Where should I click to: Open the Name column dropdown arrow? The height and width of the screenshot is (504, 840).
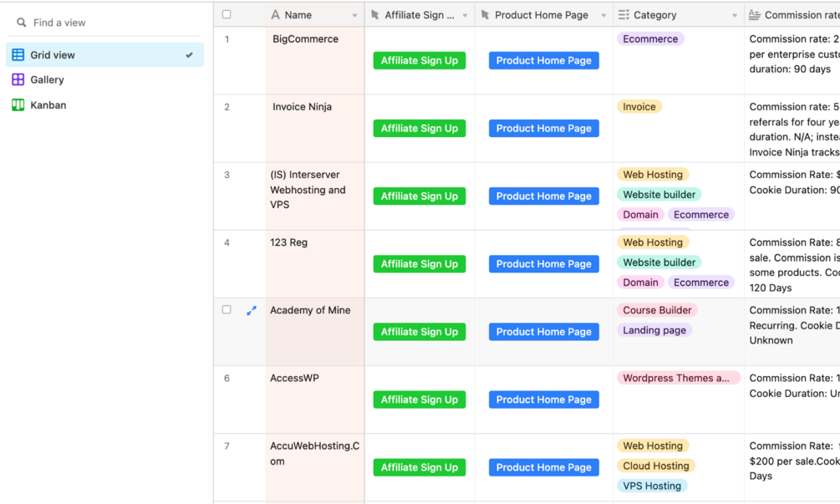coord(354,16)
